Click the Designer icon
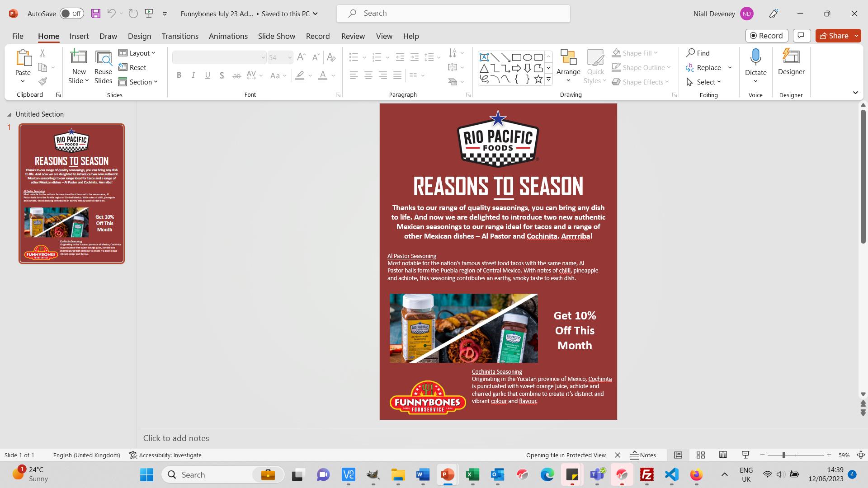Screen dimensions: 868x488 click(791, 62)
